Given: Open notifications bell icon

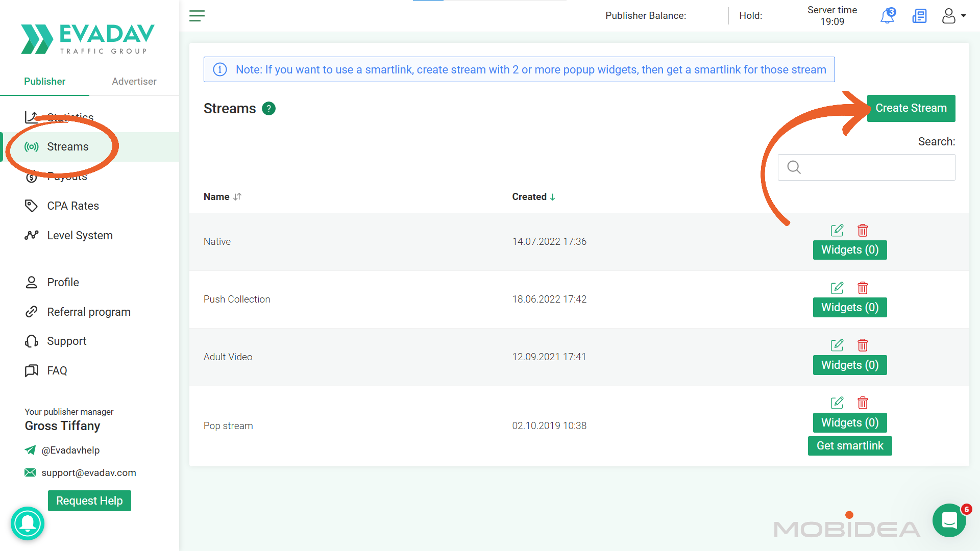Looking at the screenshot, I should tap(888, 16).
